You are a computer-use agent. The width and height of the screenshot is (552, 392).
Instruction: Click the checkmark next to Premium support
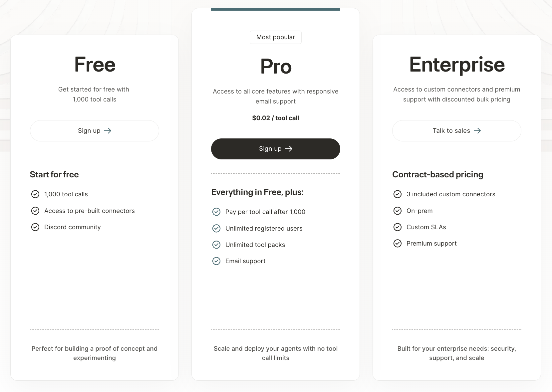pyautogui.click(x=398, y=243)
